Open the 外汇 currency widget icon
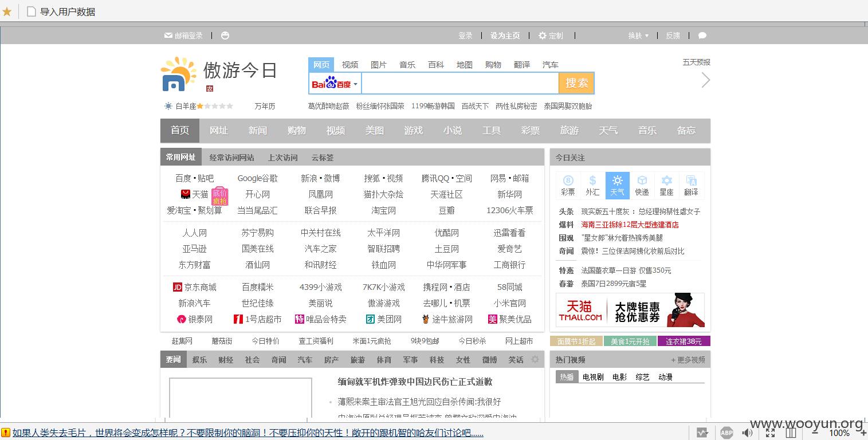 click(592, 186)
